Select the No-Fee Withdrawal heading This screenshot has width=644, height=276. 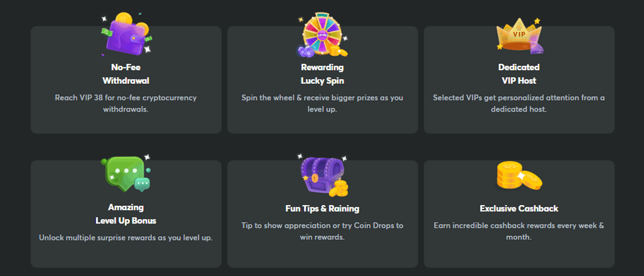(x=126, y=74)
